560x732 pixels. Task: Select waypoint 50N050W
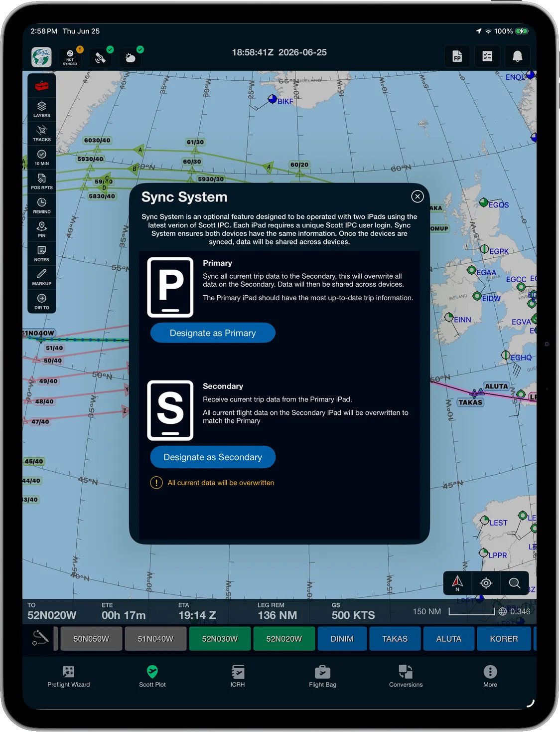point(91,639)
